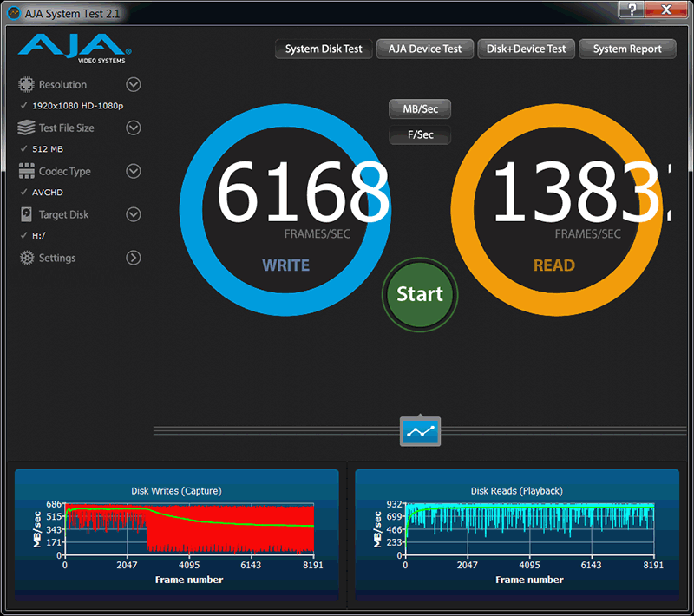694x616 pixels.
Task: Toggle the graph display button
Action: click(420, 431)
